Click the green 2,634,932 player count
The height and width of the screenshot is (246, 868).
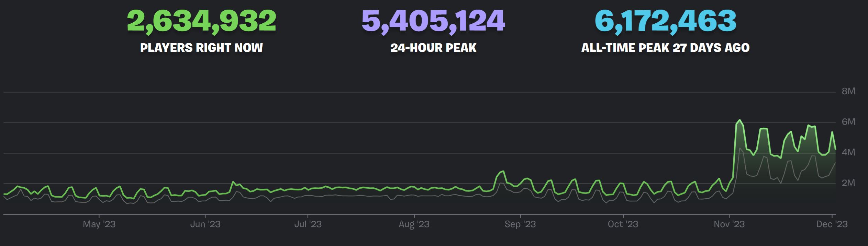point(201,21)
